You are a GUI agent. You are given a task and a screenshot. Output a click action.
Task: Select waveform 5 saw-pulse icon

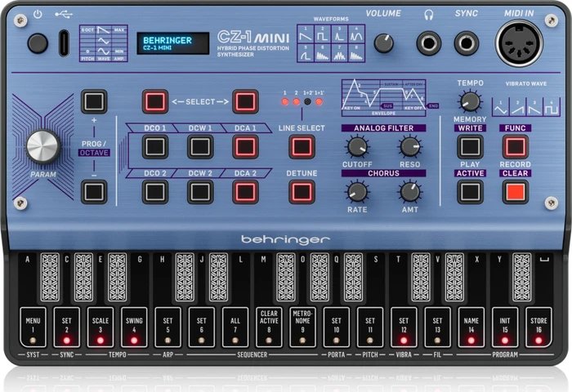306,53
